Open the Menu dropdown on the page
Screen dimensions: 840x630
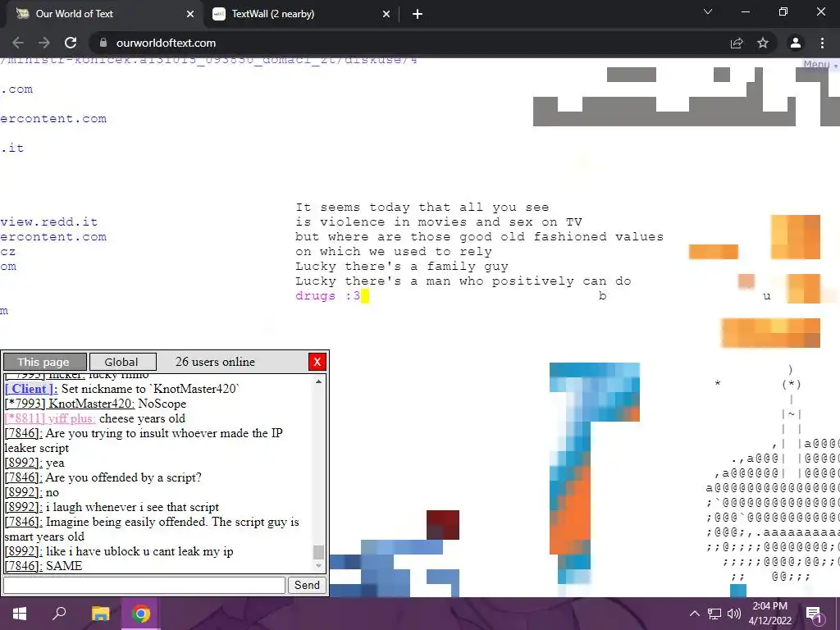819,64
